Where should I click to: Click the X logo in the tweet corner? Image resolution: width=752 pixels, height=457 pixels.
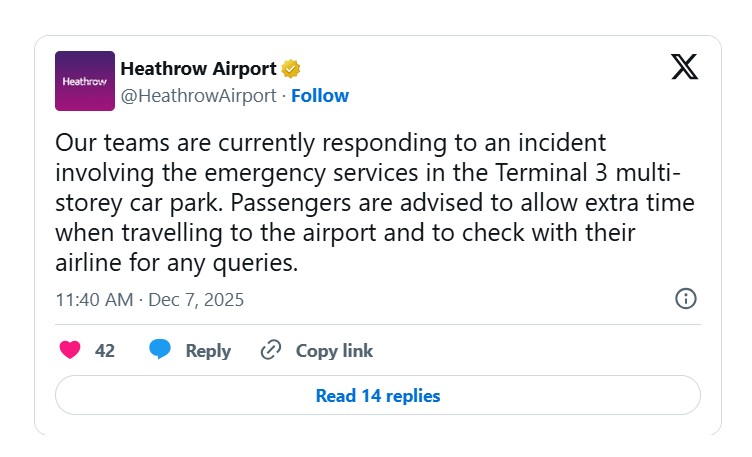click(684, 67)
